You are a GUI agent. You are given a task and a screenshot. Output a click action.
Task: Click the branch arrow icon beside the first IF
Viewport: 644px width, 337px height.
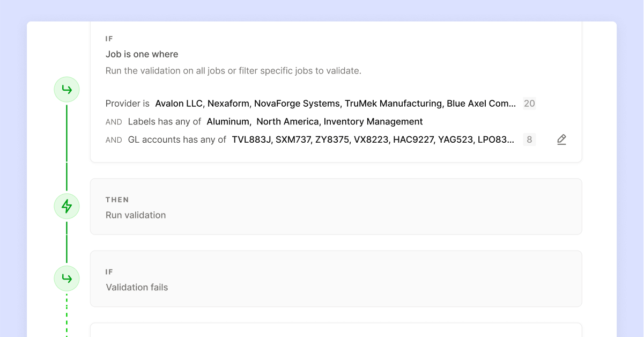pos(66,89)
